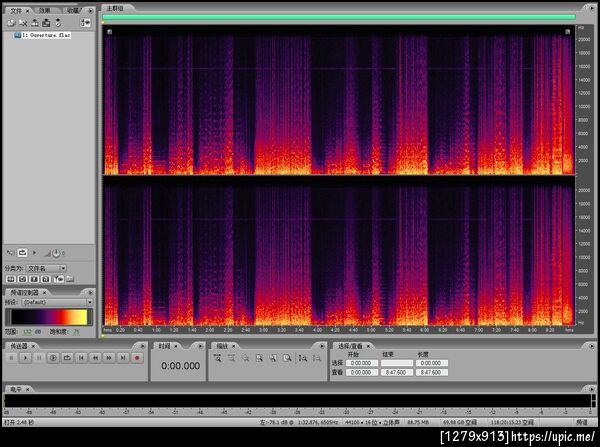
Task: Open the 效果 (Effects) tab
Action: click(x=45, y=11)
